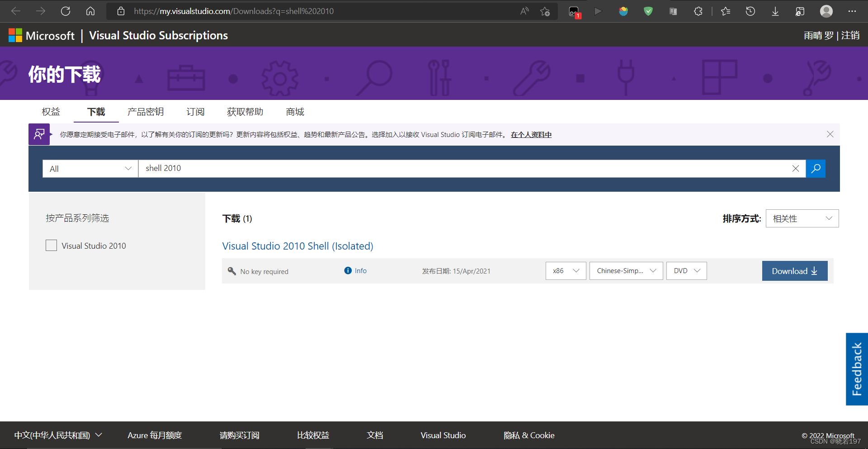
Task: Open the browser profile account icon
Action: coord(826,11)
